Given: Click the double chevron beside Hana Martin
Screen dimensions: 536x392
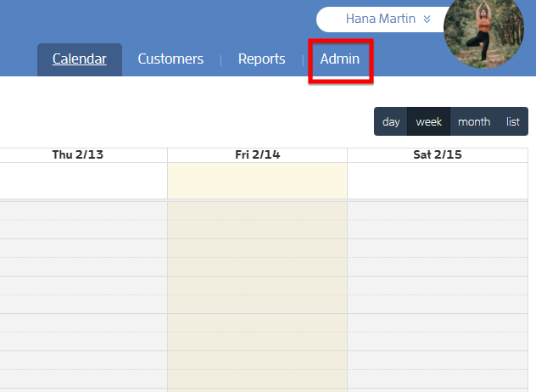Looking at the screenshot, I should 427,19.
